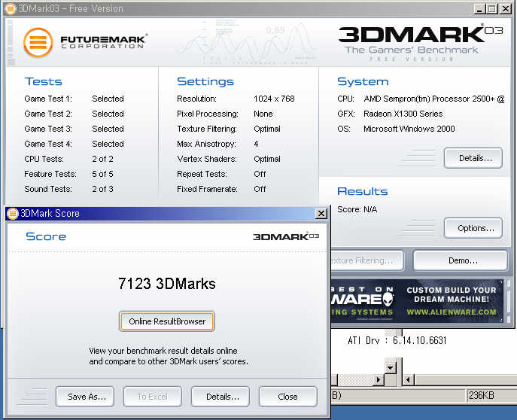Click the Vertex Shaders: label
Image resolution: width=517 pixels, height=420 pixels.
207,159
